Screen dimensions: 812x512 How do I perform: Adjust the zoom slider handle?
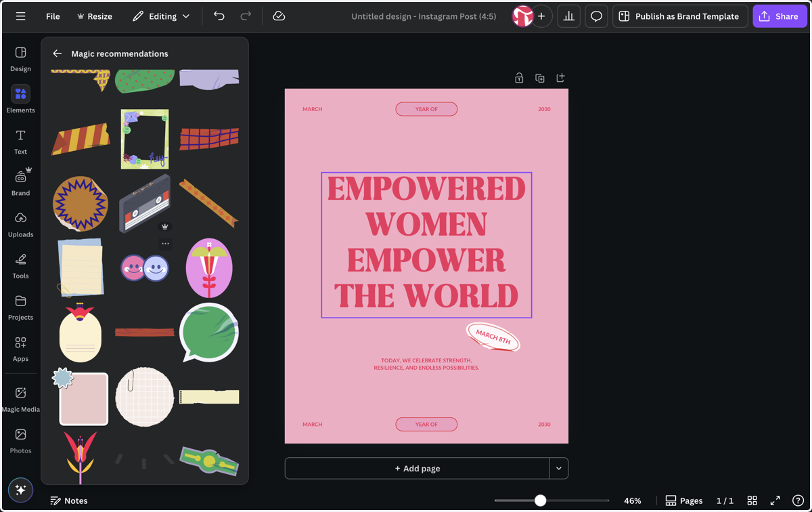(x=540, y=500)
